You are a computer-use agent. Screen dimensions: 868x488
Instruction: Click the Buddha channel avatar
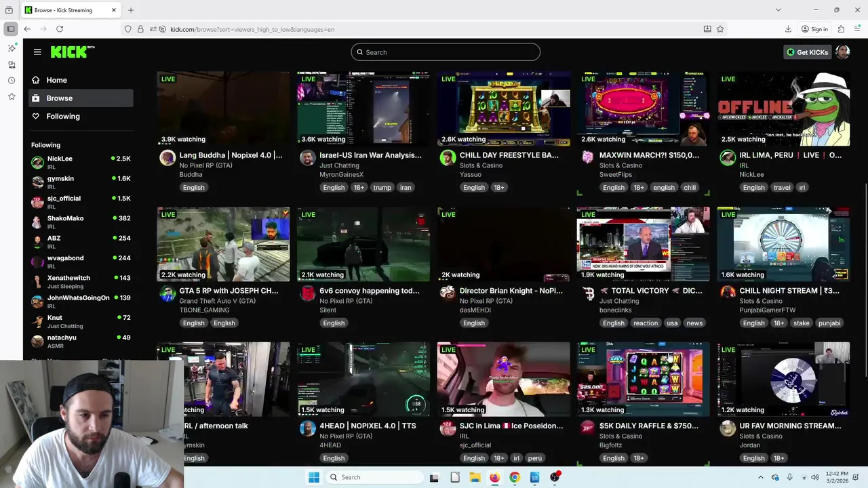point(167,158)
